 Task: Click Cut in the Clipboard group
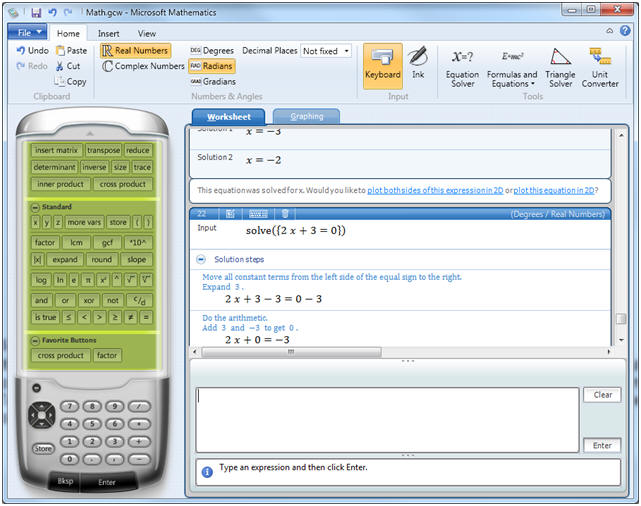[x=68, y=66]
